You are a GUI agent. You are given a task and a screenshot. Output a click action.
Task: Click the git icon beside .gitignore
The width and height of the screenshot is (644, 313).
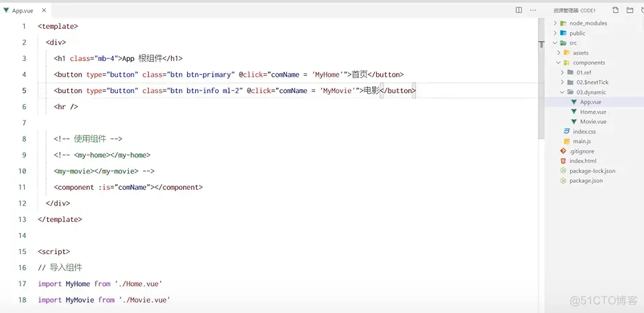point(563,151)
